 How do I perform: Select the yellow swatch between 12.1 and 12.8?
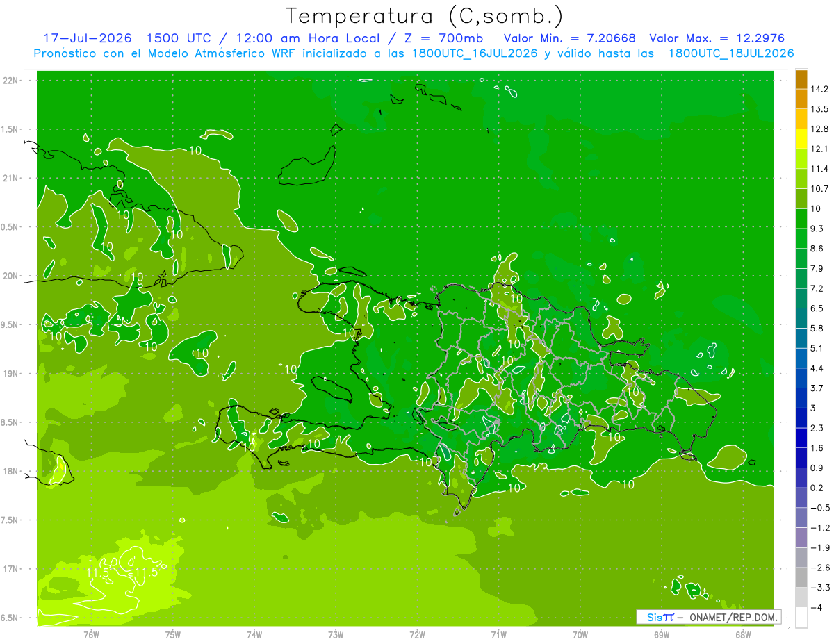(801, 139)
